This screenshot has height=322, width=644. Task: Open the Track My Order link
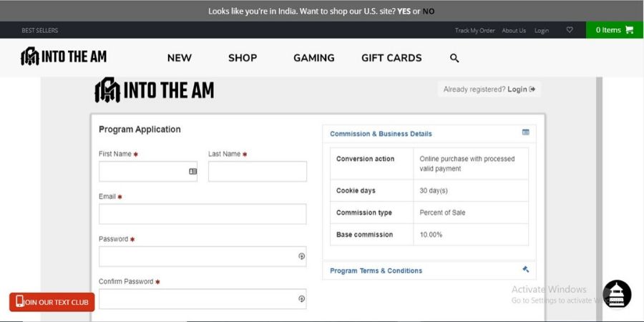pyautogui.click(x=474, y=30)
